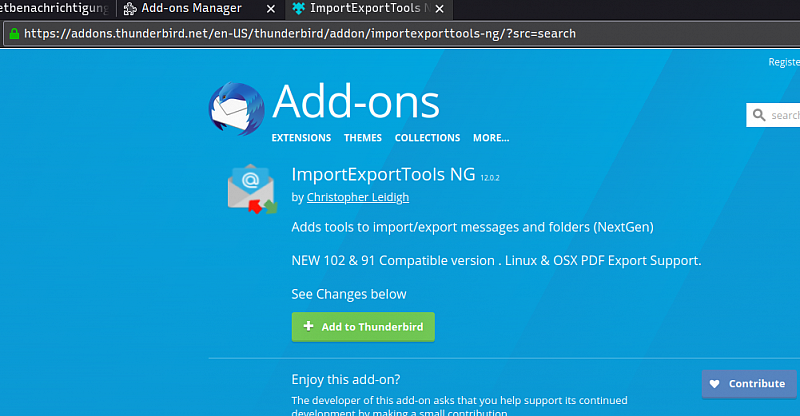Close the Add-ons Manager tab
This screenshot has height=416, width=800.
(x=271, y=9)
